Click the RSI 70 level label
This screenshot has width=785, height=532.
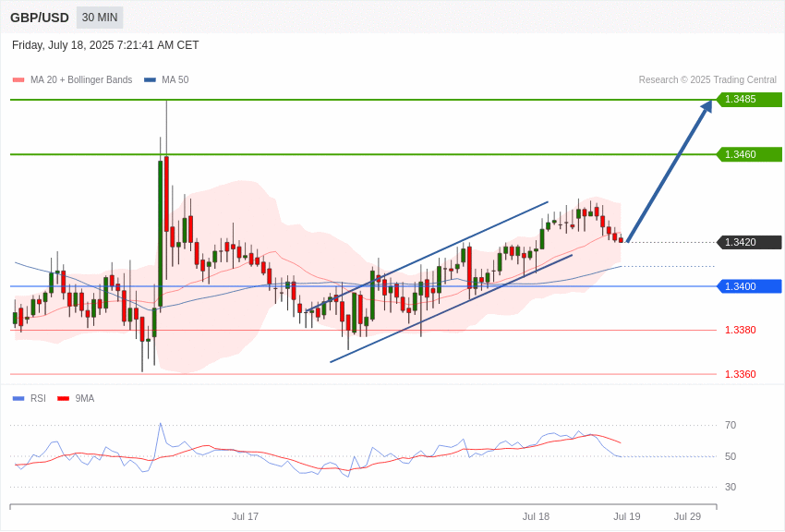(x=731, y=425)
